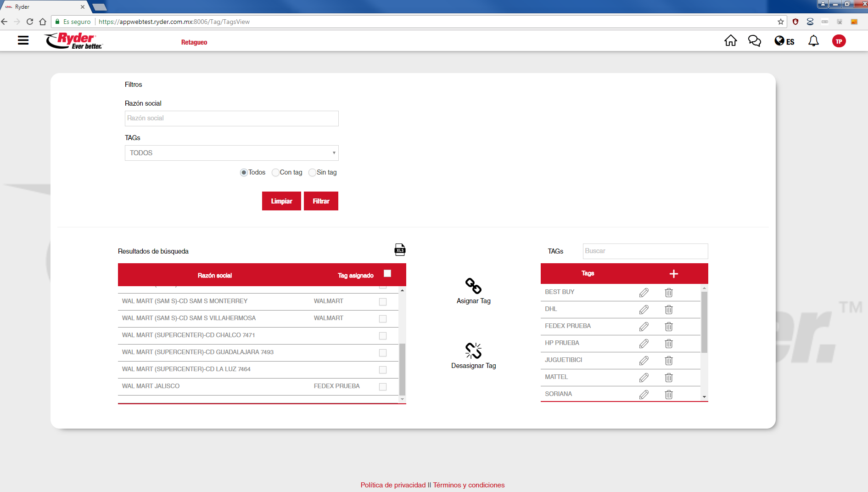Export results with the XLS icon

click(x=400, y=249)
